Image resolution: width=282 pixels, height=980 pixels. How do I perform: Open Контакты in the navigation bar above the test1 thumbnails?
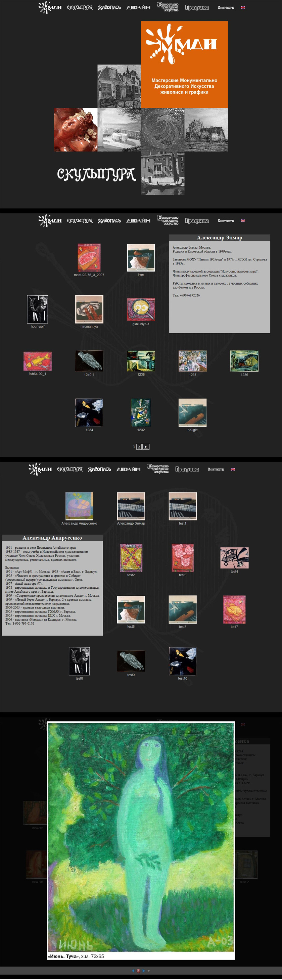click(216, 469)
